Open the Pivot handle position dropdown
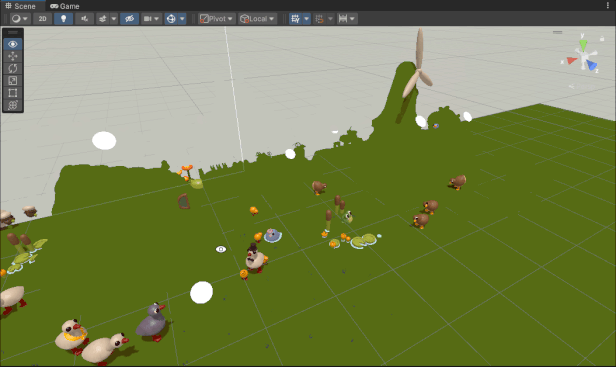The height and width of the screenshot is (367, 616). [x=216, y=18]
